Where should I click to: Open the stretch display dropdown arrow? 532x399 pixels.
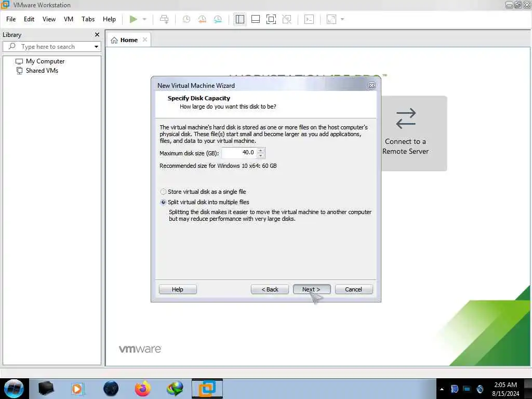click(342, 19)
